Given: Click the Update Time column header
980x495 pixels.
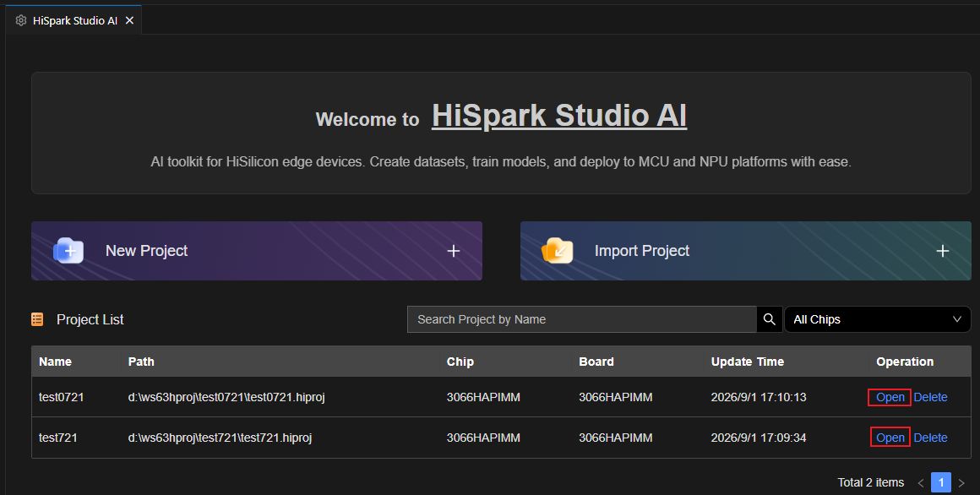Looking at the screenshot, I should tap(748, 362).
